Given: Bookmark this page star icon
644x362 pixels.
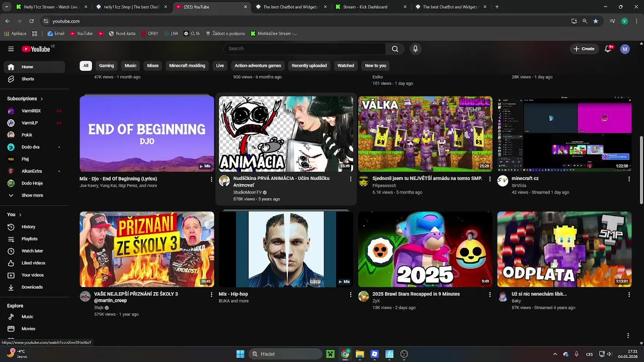Looking at the screenshot, I should [x=596, y=21].
